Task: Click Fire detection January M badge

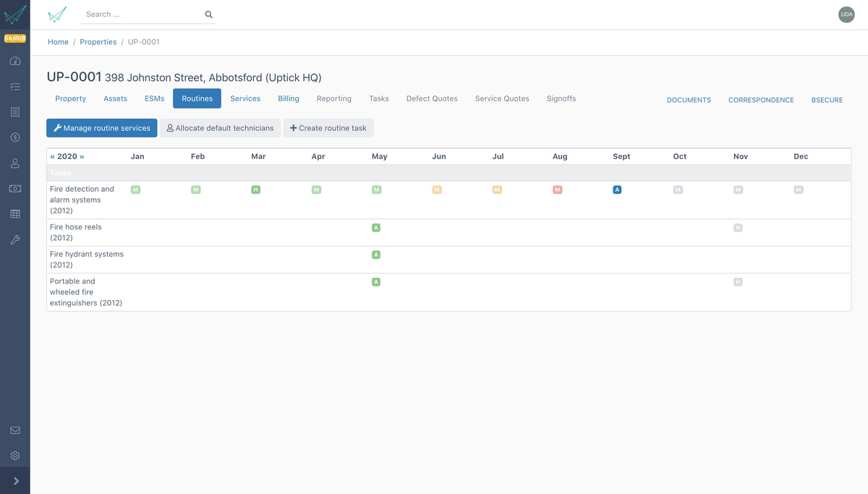Action: tap(135, 189)
